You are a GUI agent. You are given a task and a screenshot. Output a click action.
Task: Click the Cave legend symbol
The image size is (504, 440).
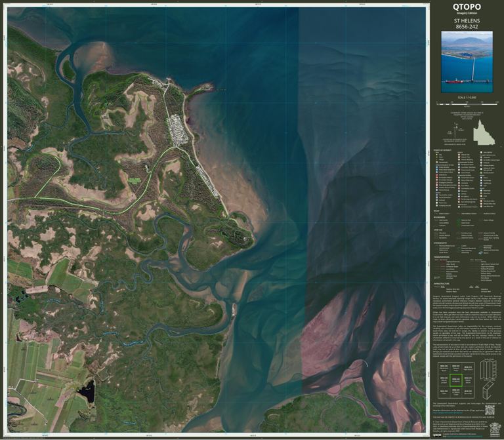481,196
